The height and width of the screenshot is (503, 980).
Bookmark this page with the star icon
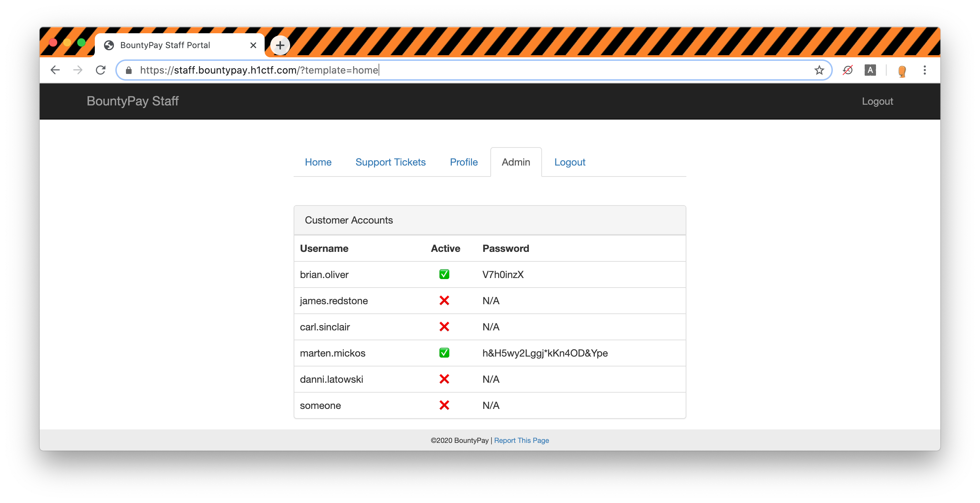coord(819,70)
